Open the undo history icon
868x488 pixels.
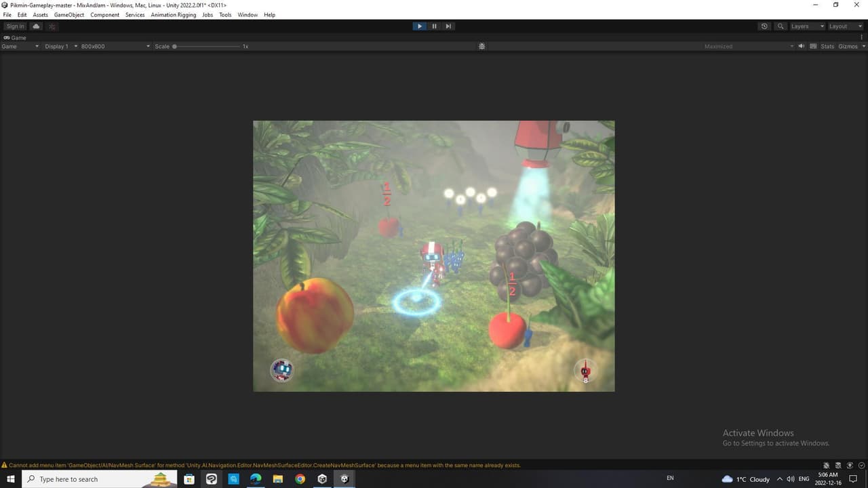coord(764,26)
